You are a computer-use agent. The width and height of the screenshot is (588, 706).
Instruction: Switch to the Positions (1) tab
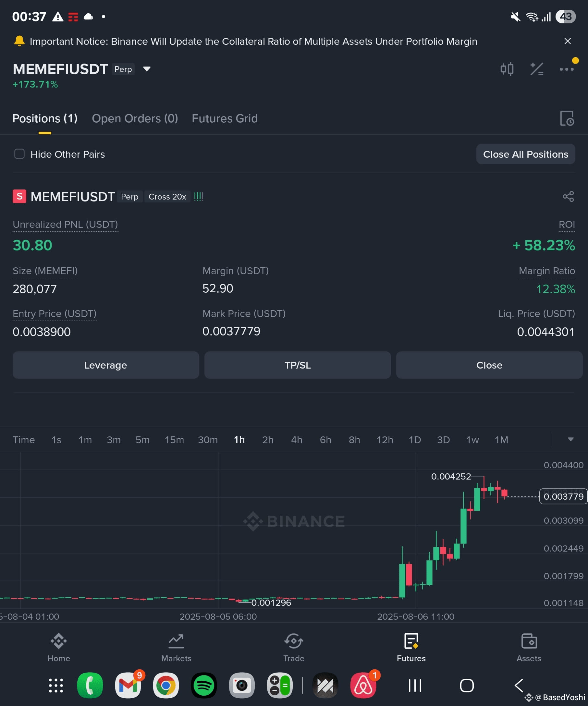pyautogui.click(x=45, y=118)
